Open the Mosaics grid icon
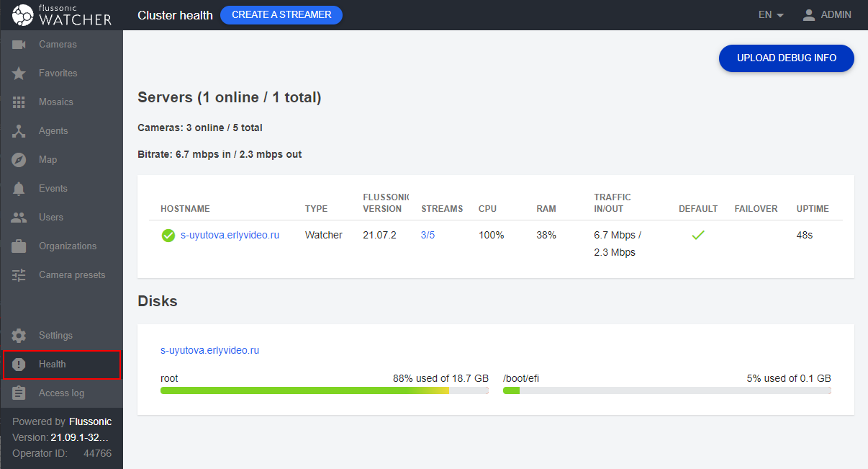868x469 pixels. (x=19, y=102)
